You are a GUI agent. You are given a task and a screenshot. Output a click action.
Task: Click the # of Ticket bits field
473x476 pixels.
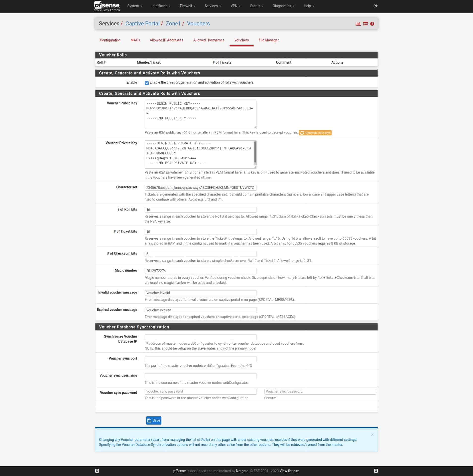pos(200,232)
